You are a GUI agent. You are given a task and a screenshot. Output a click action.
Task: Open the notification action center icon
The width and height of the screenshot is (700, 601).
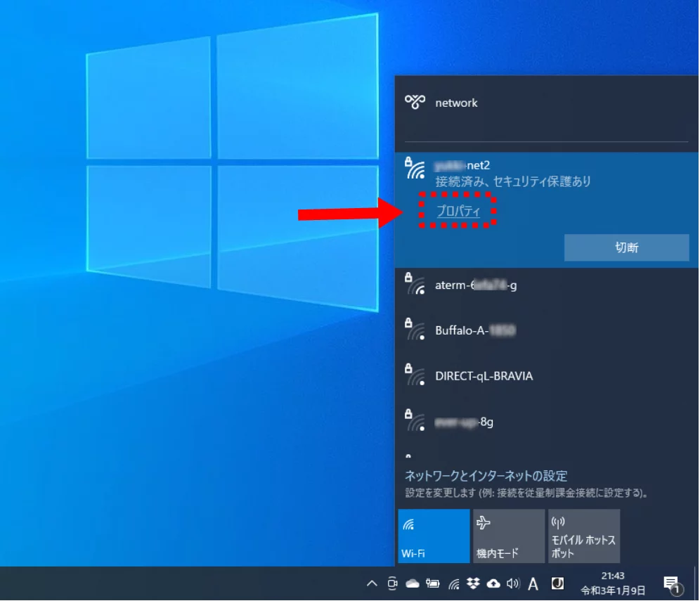click(671, 583)
